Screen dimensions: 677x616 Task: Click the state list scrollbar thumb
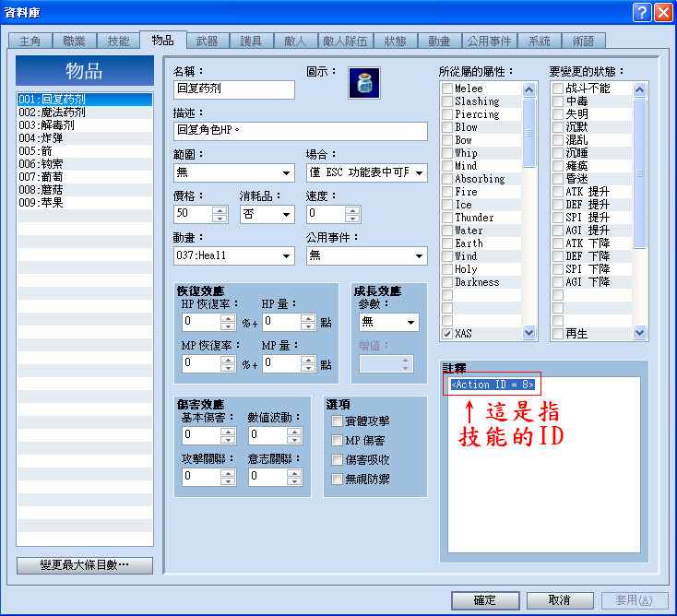click(639, 173)
